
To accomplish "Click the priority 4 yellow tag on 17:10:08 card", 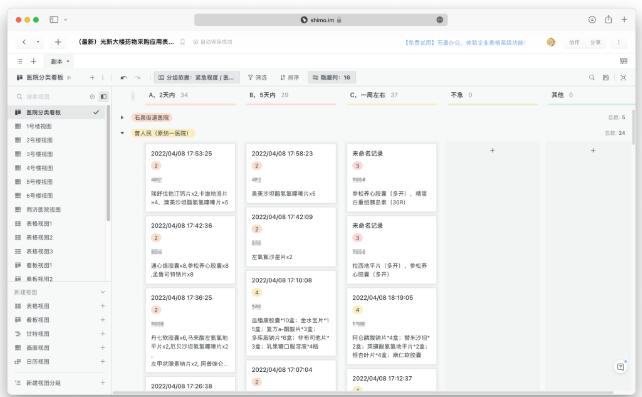I will click(x=257, y=292).
